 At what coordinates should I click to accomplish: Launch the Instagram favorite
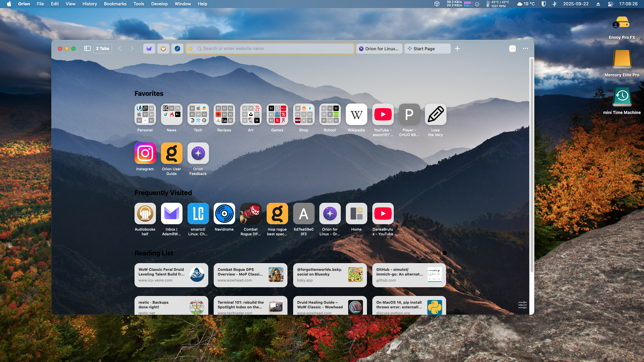tap(145, 153)
